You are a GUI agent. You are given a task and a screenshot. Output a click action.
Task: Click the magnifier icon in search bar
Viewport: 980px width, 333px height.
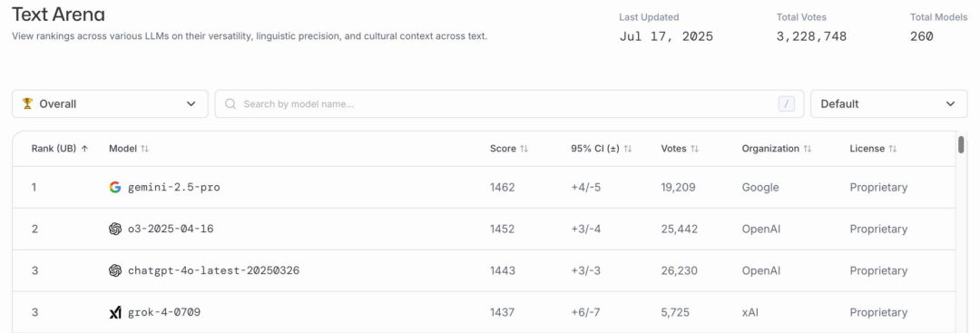[x=230, y=103]
